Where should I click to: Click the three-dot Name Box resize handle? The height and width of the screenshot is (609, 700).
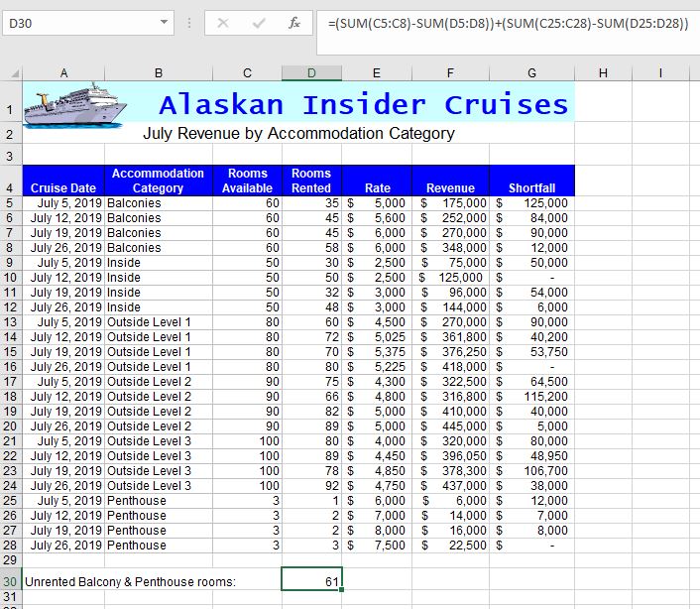pyautogui.click(x=188, y=23)
